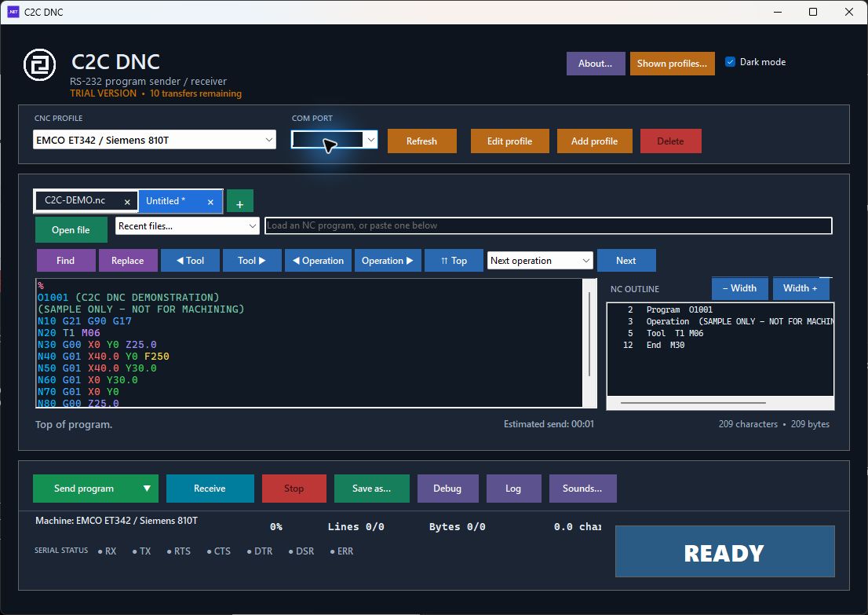Select Operation row in NC outline

click(720, 321)
